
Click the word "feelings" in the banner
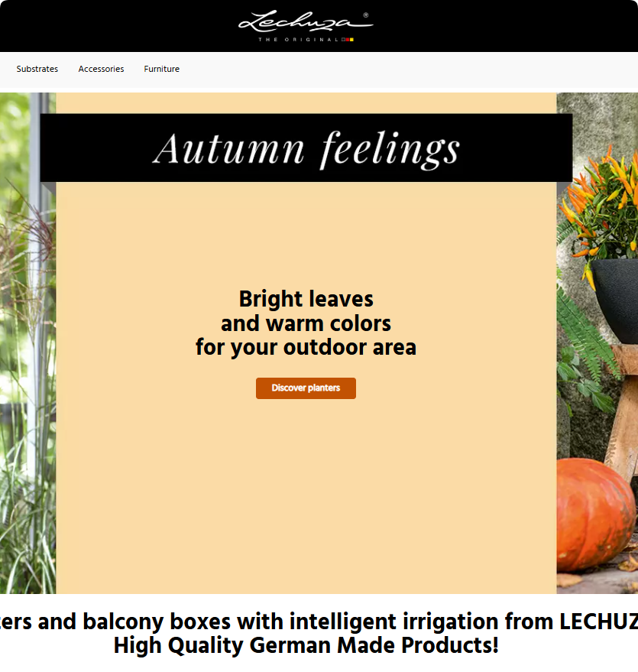(x=390, y=149)
